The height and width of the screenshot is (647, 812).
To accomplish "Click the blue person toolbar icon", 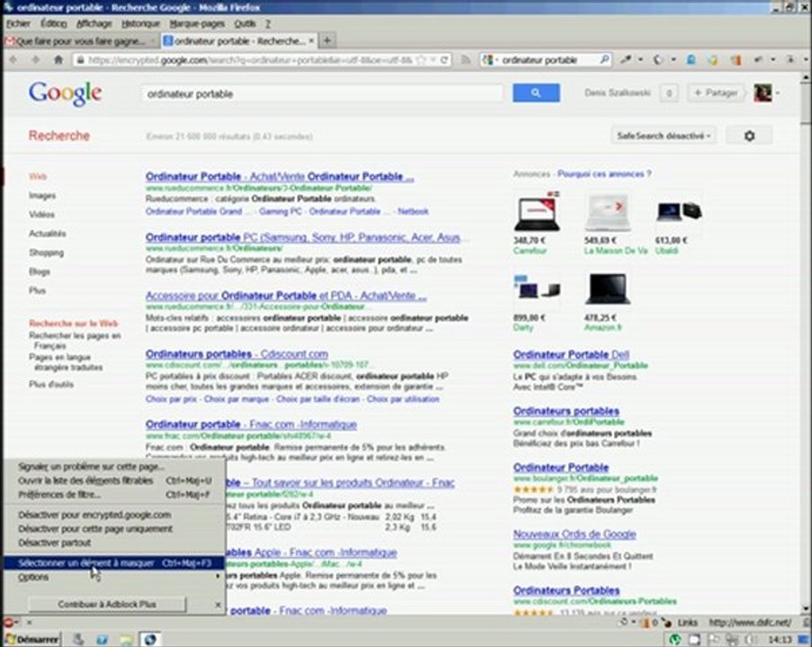I will click(x=691, y=60).
